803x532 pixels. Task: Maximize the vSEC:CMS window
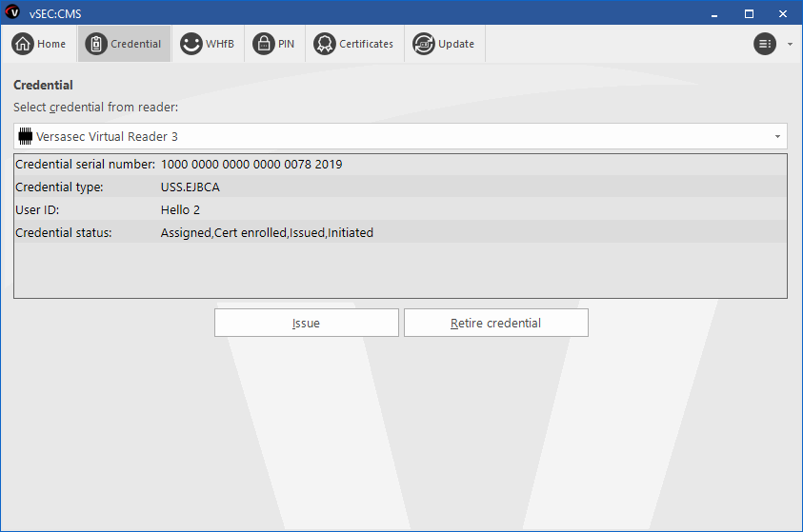(749, 14)
